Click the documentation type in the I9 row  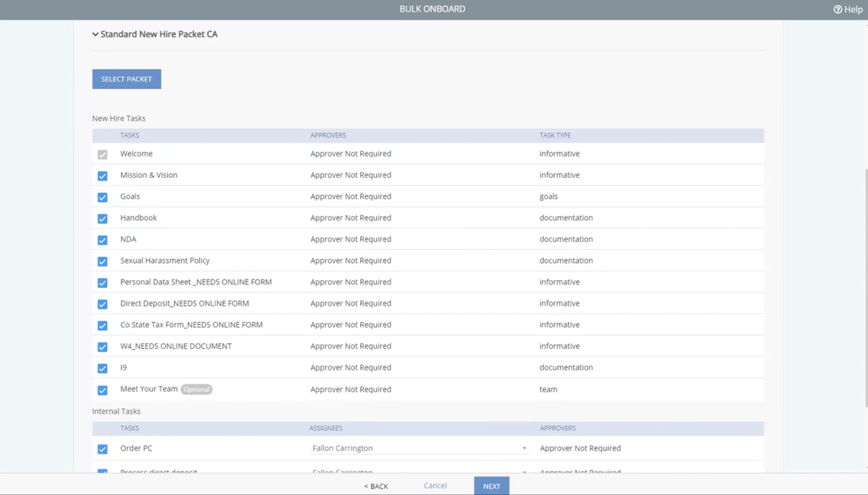[566, 367]
